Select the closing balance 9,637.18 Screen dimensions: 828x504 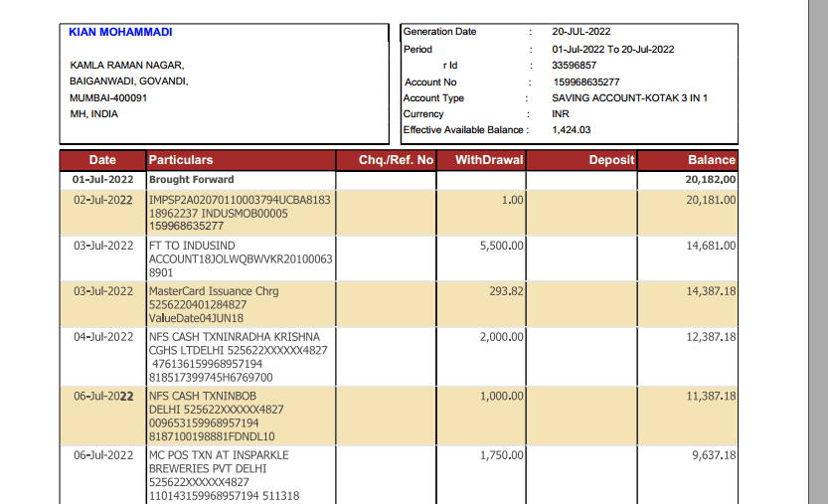pyautogui.click(x=714, y=455)
